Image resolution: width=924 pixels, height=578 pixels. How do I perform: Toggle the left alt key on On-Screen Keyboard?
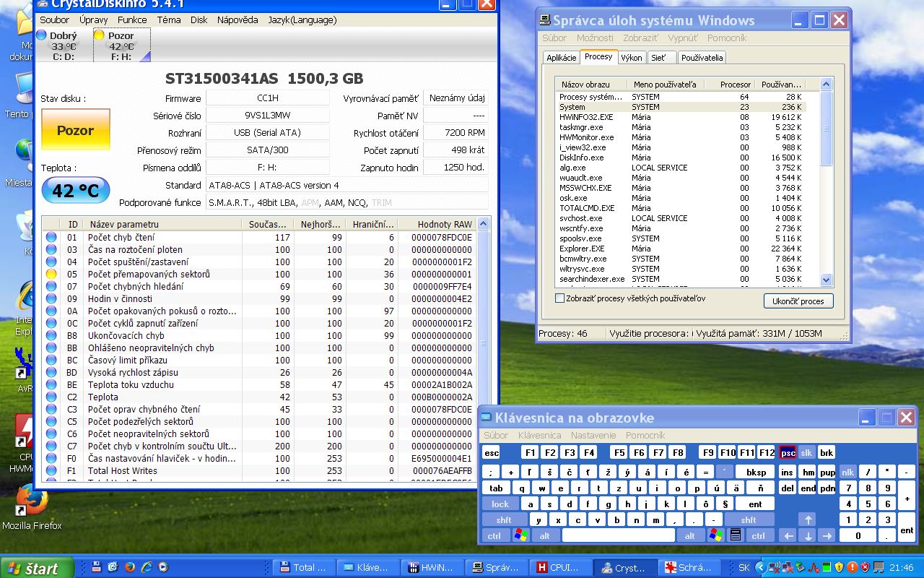pos(544,535)
